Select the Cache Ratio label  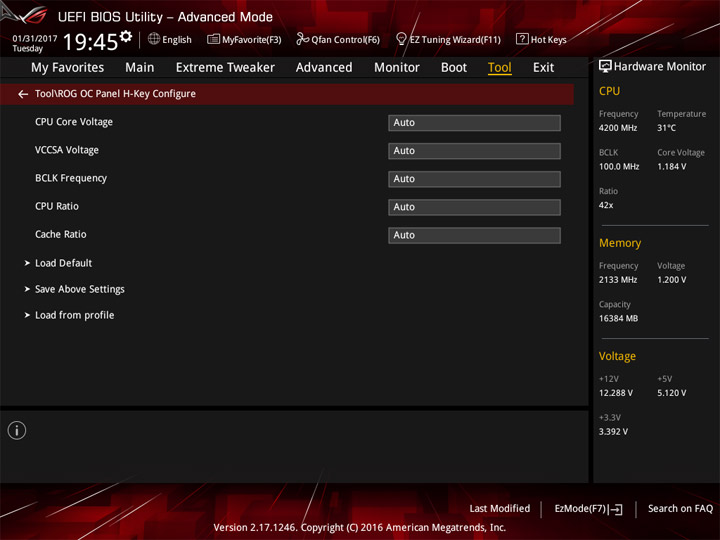(x=61, y=234)
